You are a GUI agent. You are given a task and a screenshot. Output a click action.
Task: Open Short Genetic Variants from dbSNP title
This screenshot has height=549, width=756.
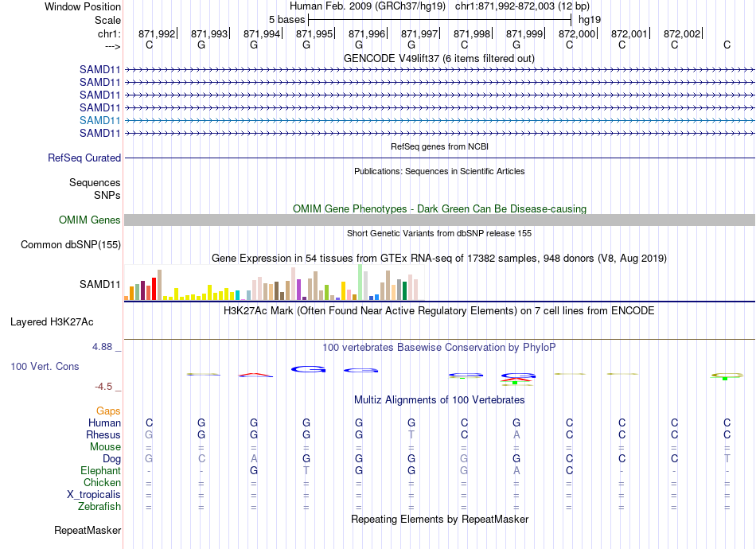439,233
